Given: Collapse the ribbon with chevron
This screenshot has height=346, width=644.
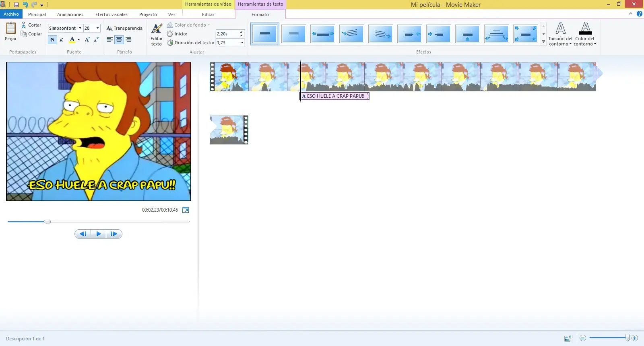Looking at the screenshot, I should (631, 14).
